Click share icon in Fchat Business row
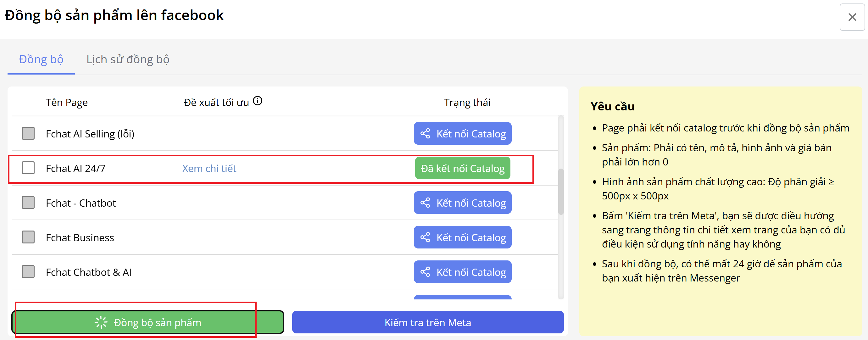This screenshot has height=340, width=868. 425,237
